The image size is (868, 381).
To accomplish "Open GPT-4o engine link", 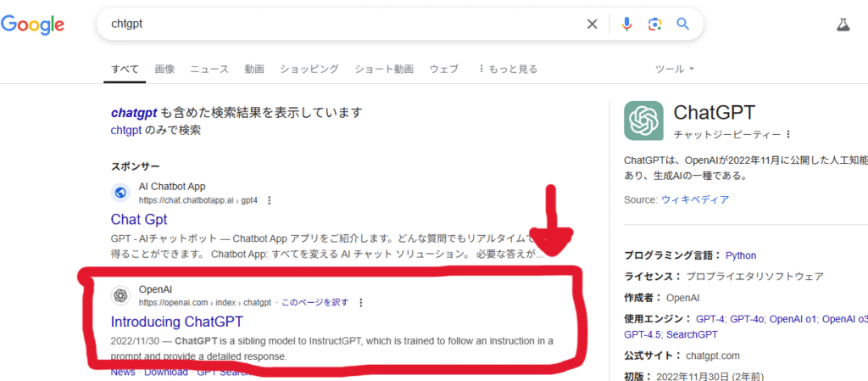I will click(x=748, y=319).
